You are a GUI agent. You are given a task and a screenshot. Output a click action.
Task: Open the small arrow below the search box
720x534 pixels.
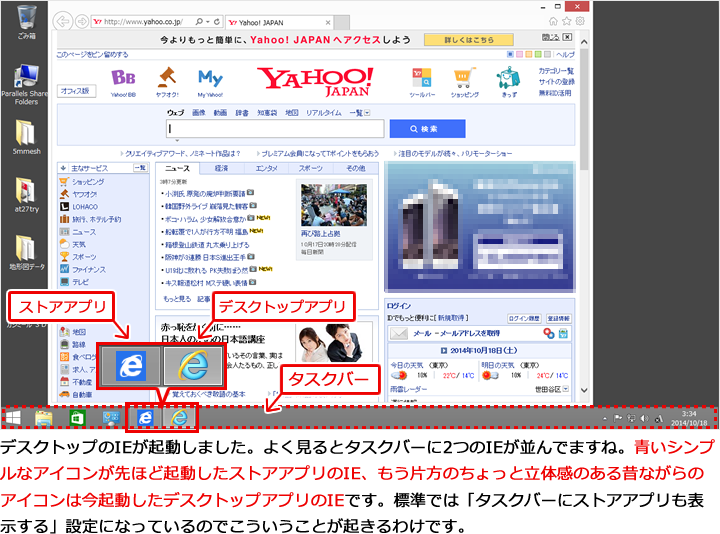(177, 141)
